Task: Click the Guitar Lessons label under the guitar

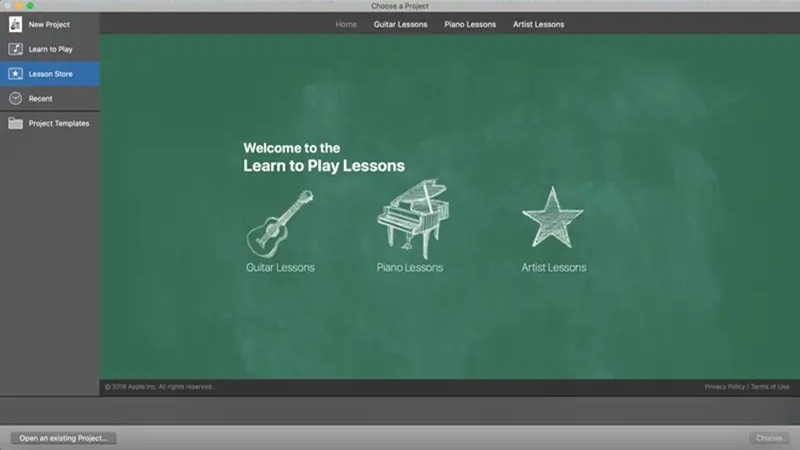Action: pyautogui.click(x=280, y=267)
